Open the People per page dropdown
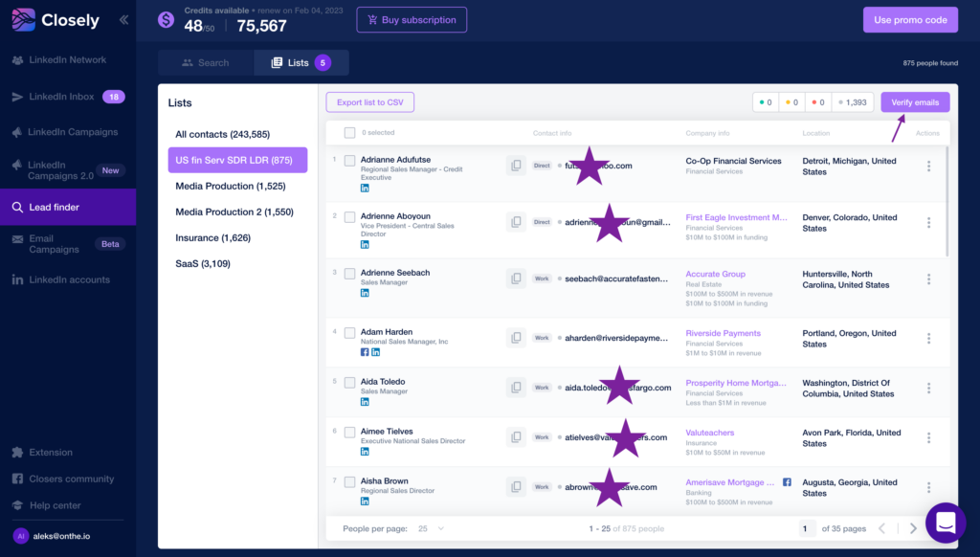Screen dimensions: 980x557 (x=429, y=528)
